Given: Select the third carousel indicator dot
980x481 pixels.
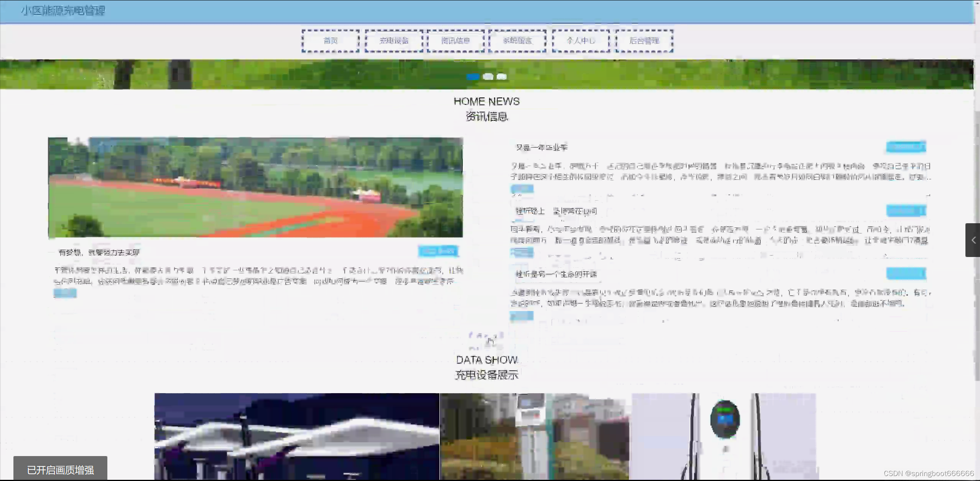Looking at the screenshot, I should [x=502, y=77].
